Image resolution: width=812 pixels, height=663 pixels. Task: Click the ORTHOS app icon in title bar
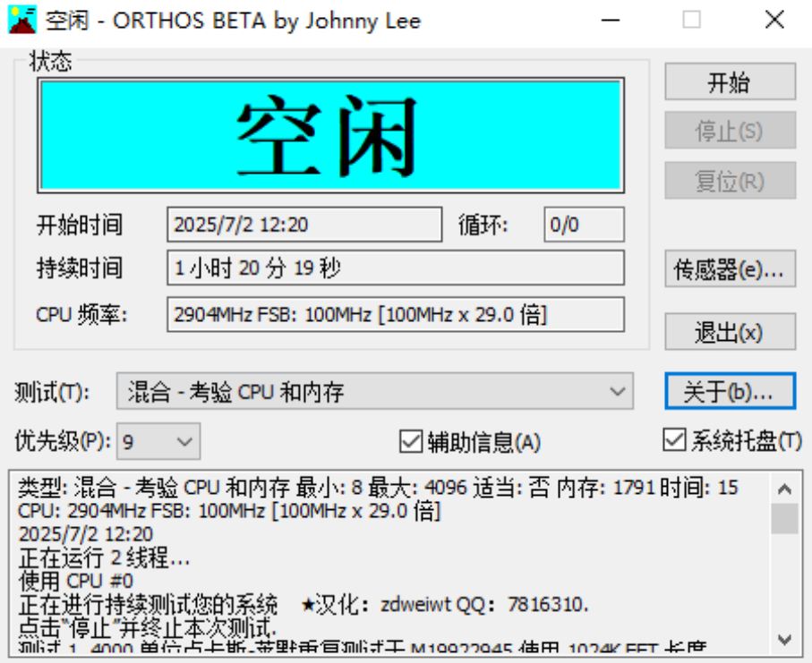[21, 19]
